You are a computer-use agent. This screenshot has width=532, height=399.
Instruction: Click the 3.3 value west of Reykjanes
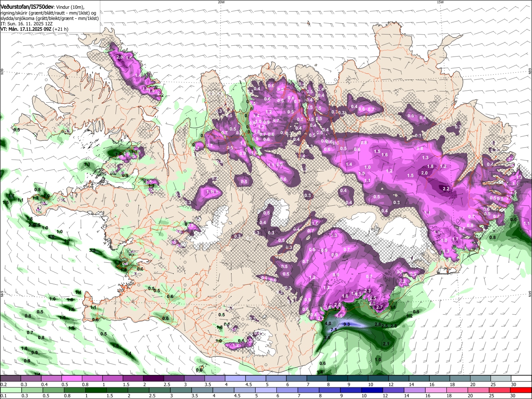coord(92,251)
